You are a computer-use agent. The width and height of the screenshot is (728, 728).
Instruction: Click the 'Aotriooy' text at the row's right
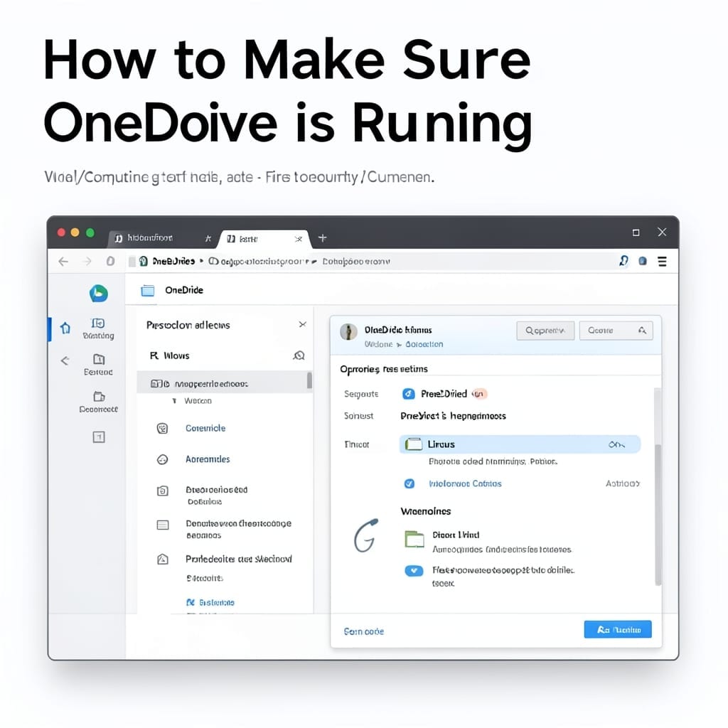[x=623, y=483]
